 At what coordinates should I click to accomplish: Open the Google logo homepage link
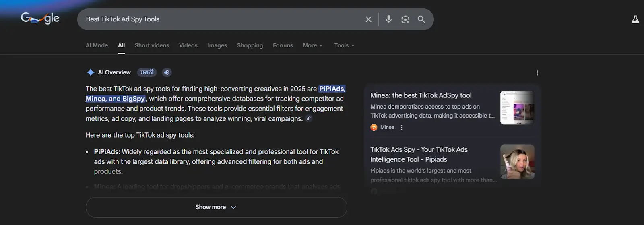(x=40, y=18)
